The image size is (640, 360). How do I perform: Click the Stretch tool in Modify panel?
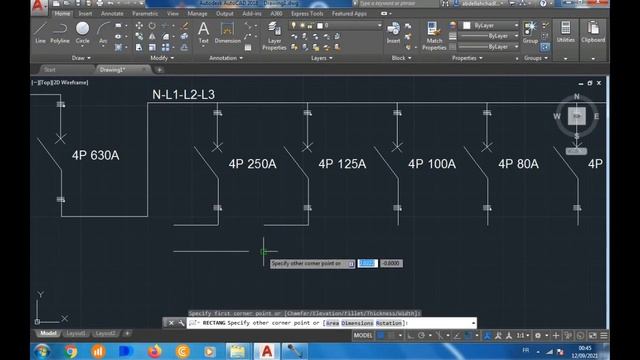139,47
